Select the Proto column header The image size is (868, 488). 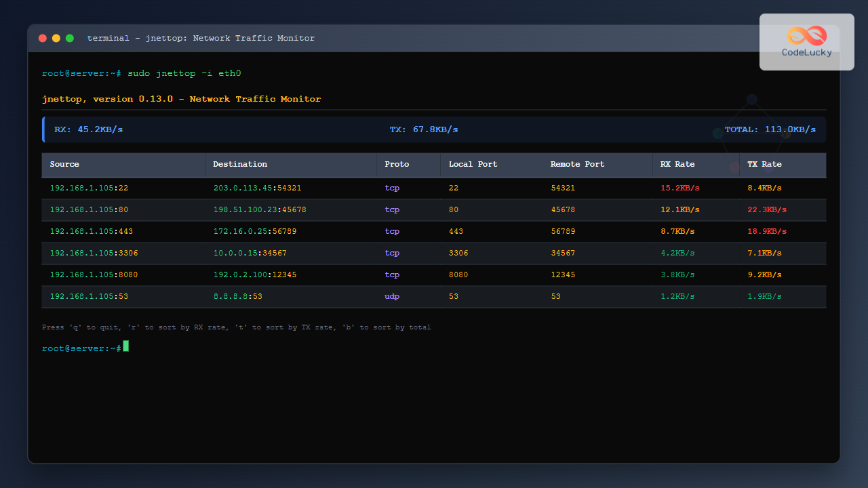pyautogui.click(x=397, y=164)
